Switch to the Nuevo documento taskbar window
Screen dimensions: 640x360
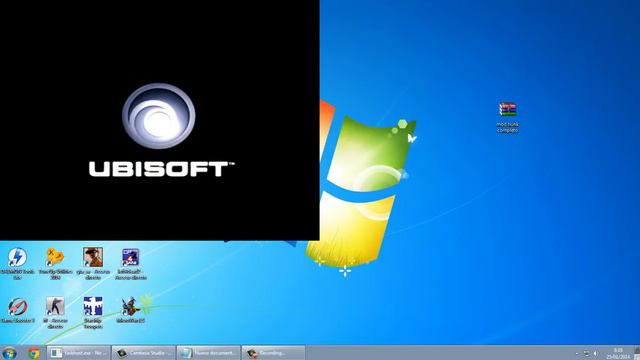[209, 353]
